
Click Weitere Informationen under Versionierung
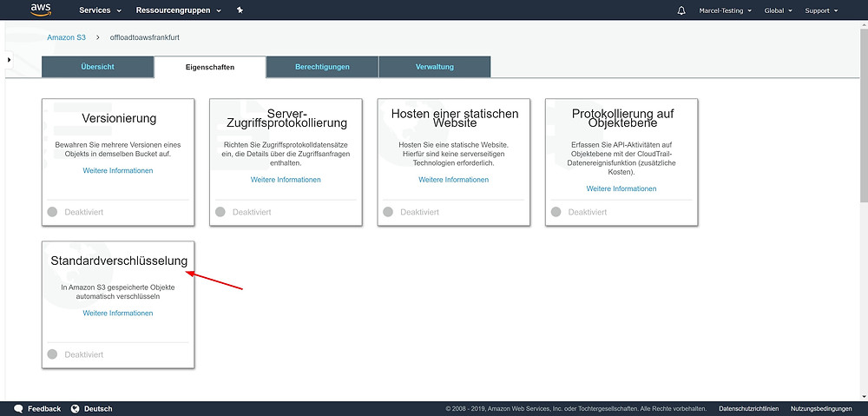coord(118,170)
